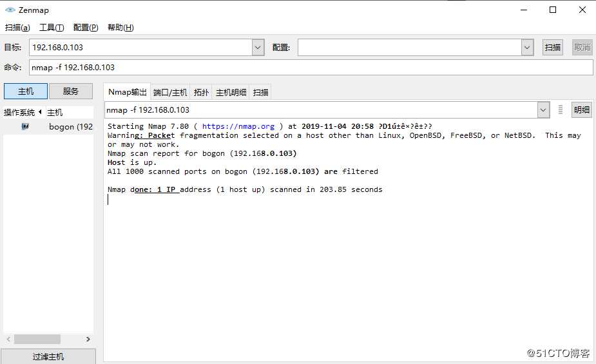
Task: Switch to the 扫描 results tab
Action: click(x=260, y=92)
